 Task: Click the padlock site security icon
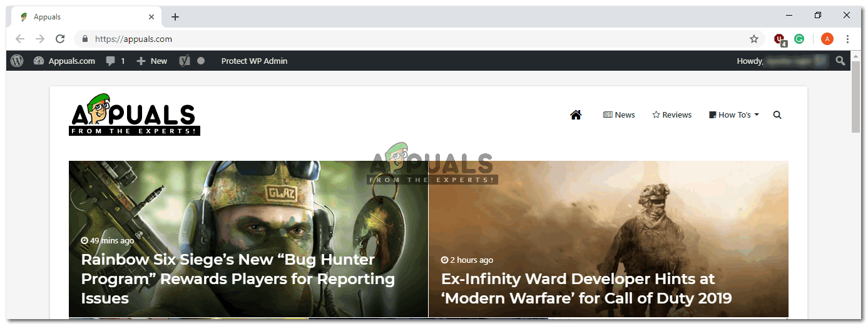pyautogui.click(x=85, y=39)
